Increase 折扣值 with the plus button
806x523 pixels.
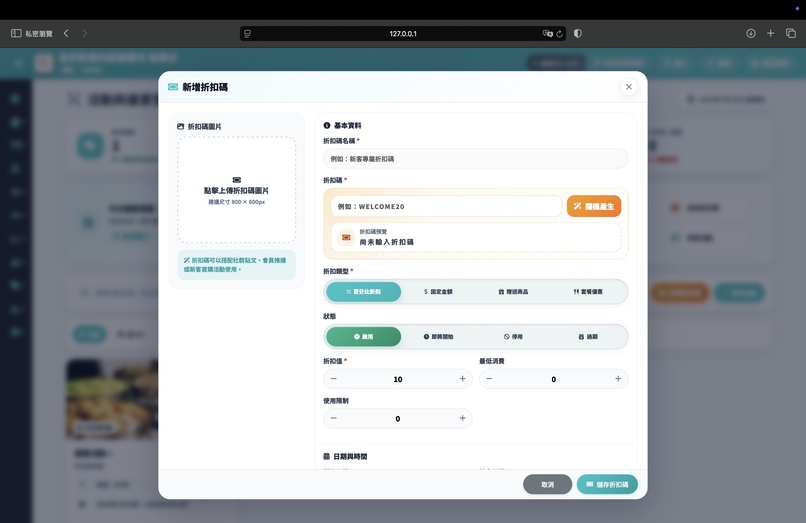(462, 378)
